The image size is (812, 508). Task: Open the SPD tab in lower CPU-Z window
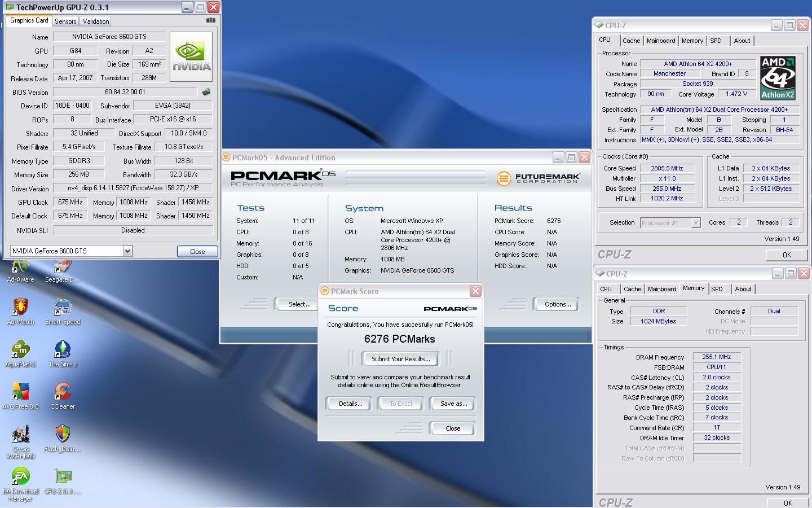[717, 289]
